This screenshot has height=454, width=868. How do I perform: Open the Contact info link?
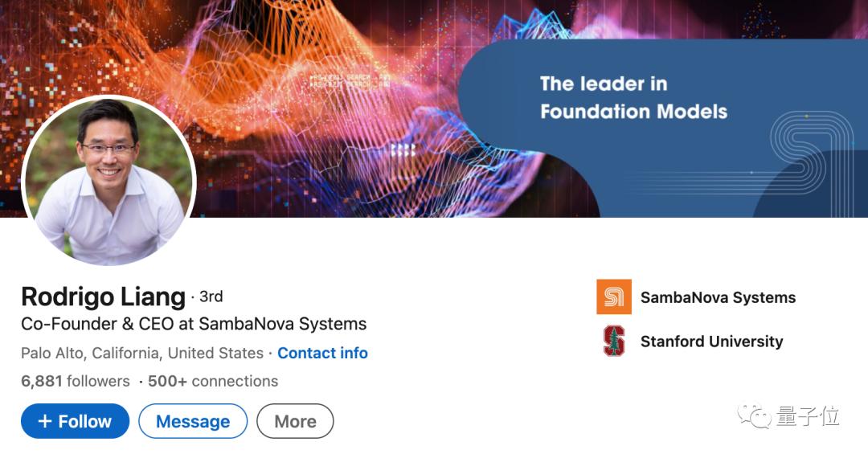[322, 353]
